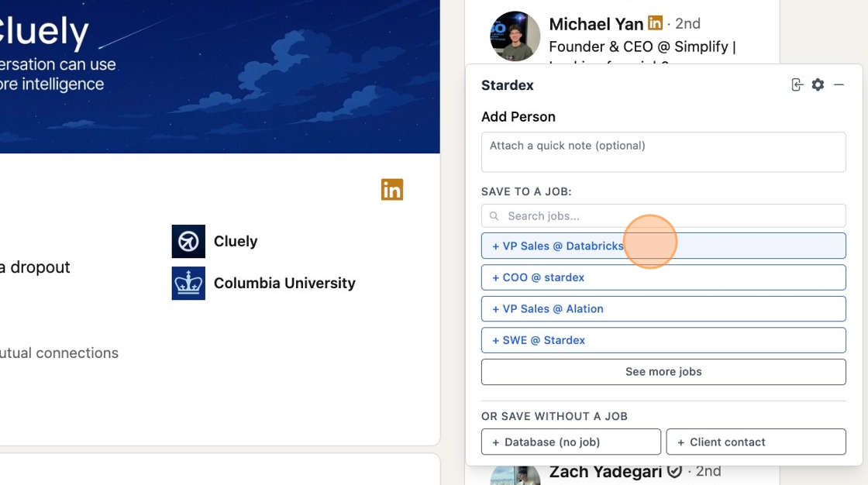The image size is (868, 485).
Task: Click LinkedIn premium badge beside Michael Yan
Action: [655, 23]
